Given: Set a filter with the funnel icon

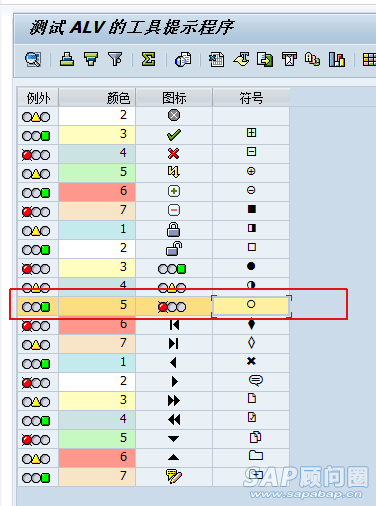Looking at the screenshot, I should [x=115, y=60].
